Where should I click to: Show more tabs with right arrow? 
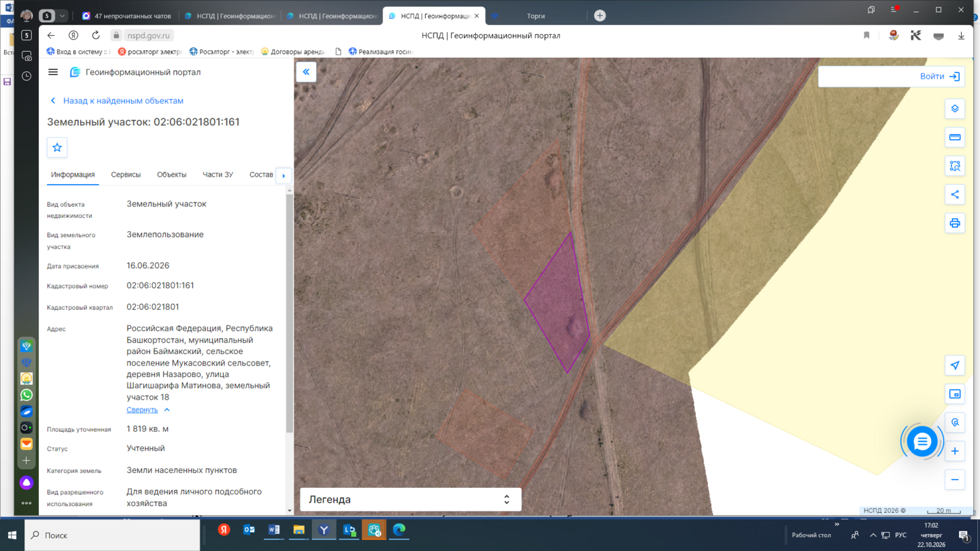284,175
